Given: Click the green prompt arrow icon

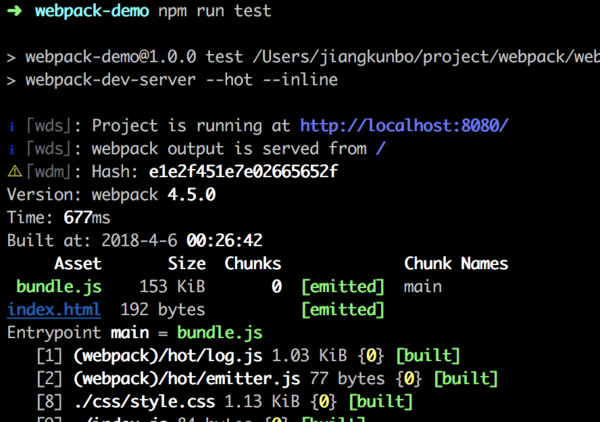Looking at the screenshot, I should 15,11.
